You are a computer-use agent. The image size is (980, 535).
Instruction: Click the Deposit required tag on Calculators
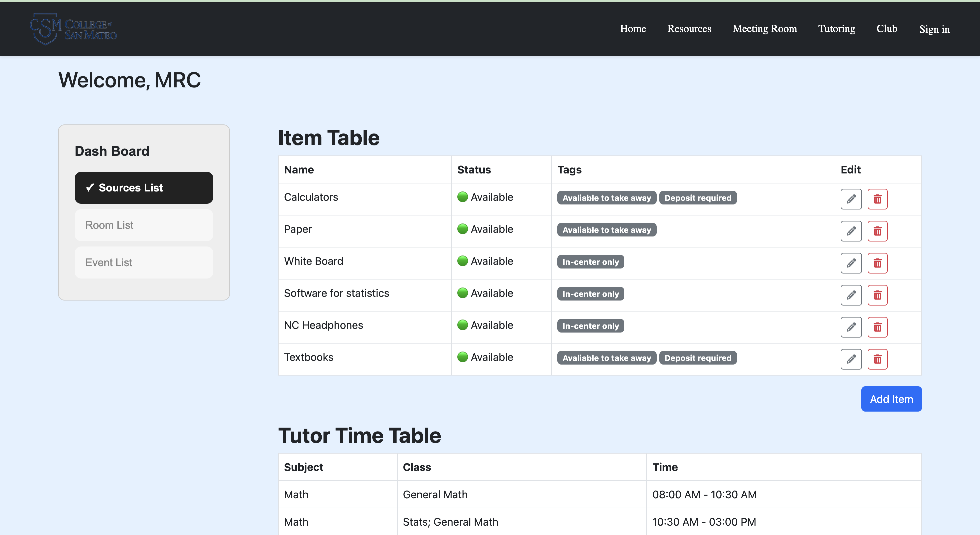point(697,198)
